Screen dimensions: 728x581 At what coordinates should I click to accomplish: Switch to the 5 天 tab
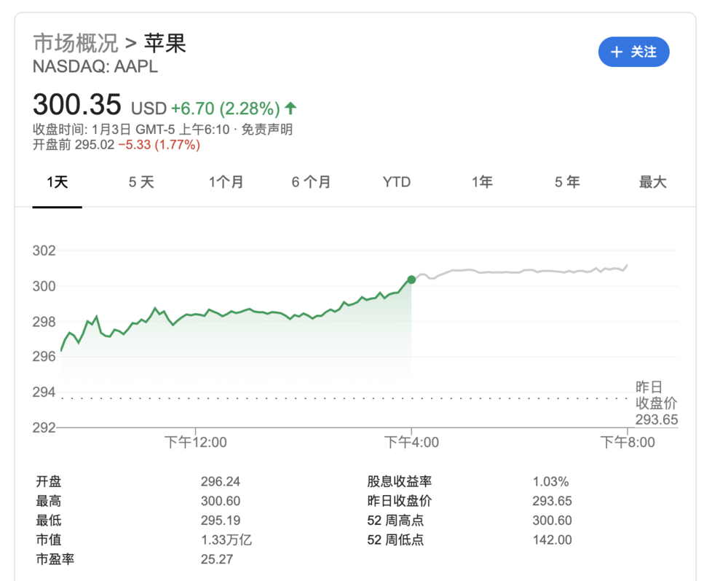pyautogui.click(x=141, y=182)
